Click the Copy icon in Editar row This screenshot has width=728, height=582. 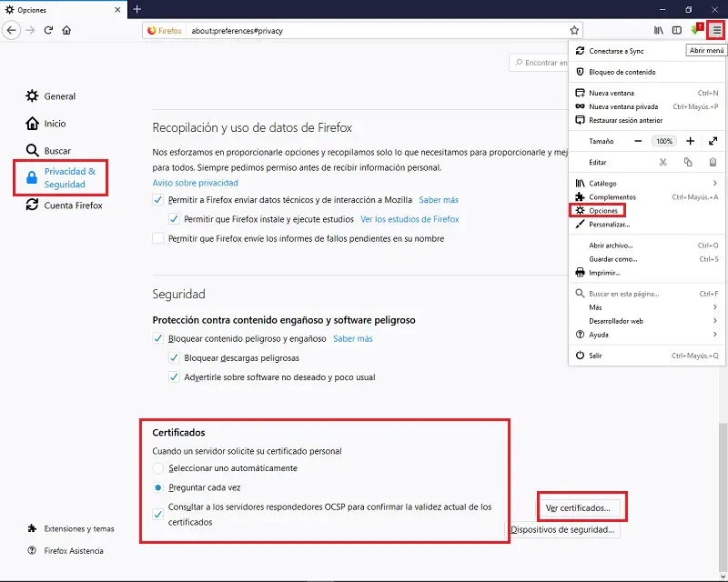tap(688, 162)
